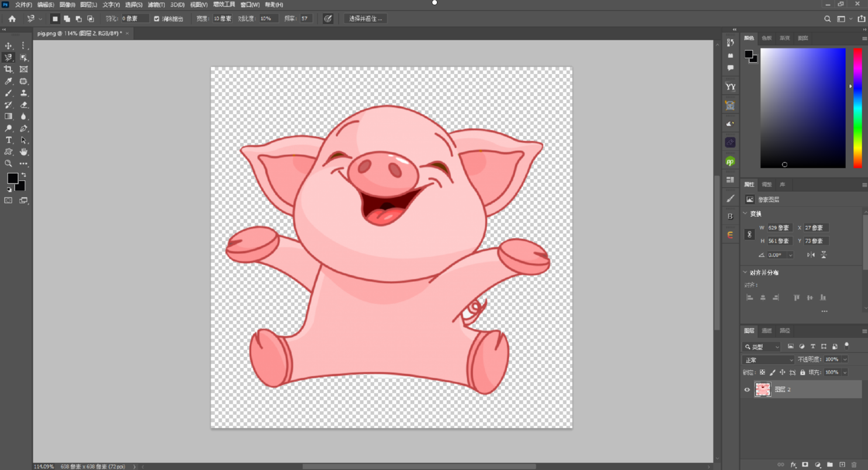Screen dimensions: 868x470
Task: Select the Brush tool in the toolbox
Action: [x=8, y=93]
